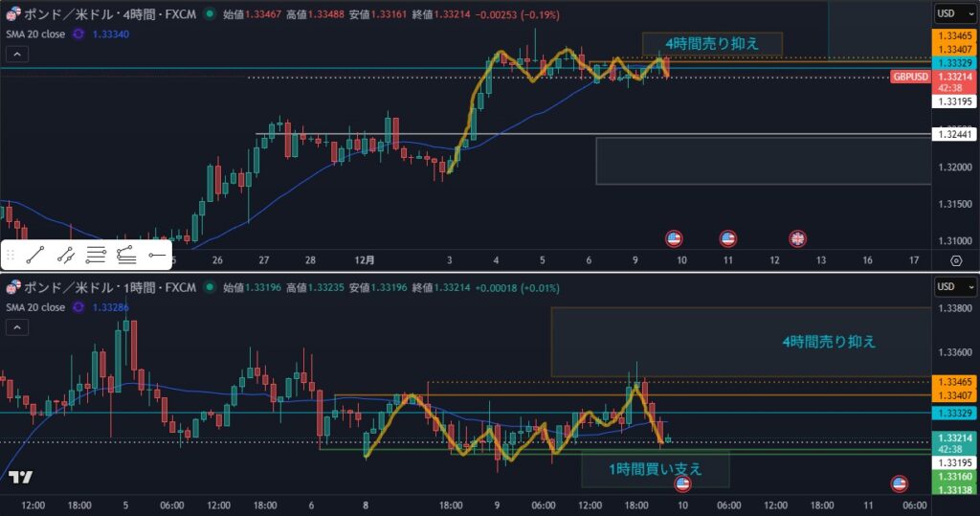Collapse the indicator legend in bottom chart
The width and height of the screenshot is (980, 516).
click(18, 327)
